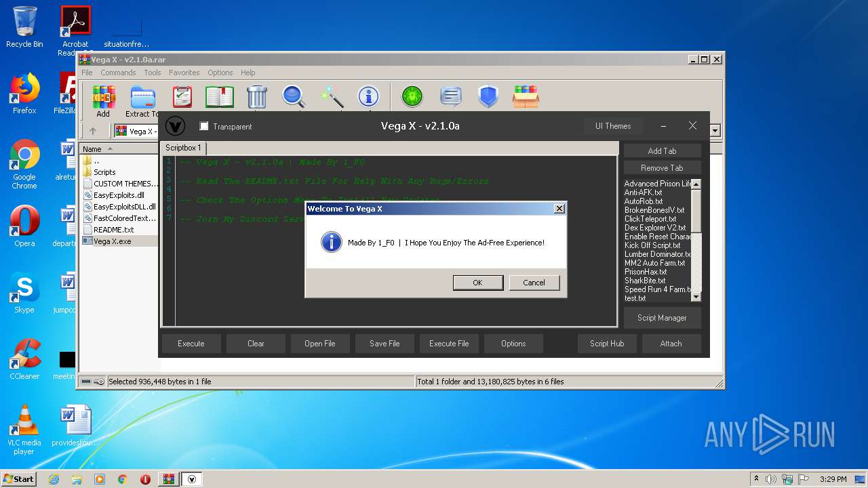Viewport: 868px width, 488px height.
Task: Click the Execute File button
Action: point(449,344)
